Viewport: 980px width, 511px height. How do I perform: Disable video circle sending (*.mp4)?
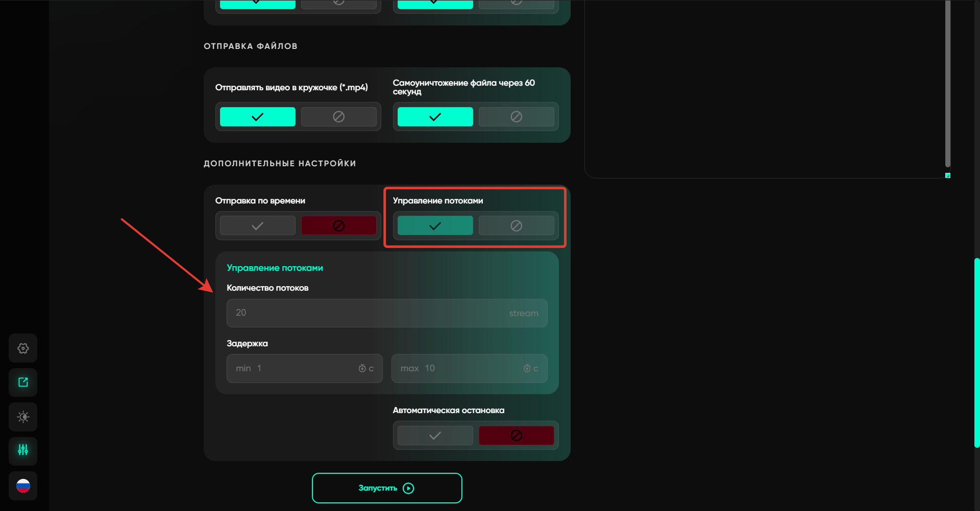click(338, 117)
